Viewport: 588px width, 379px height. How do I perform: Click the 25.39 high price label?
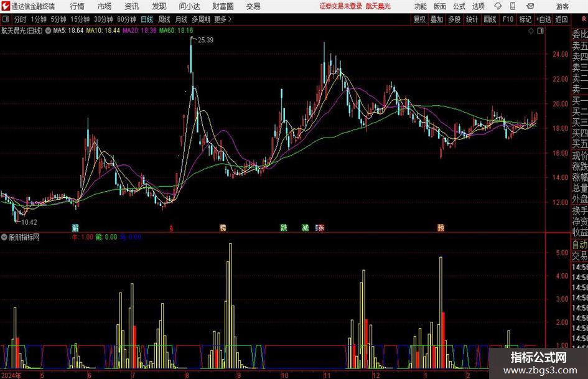[x=205, y=40]
